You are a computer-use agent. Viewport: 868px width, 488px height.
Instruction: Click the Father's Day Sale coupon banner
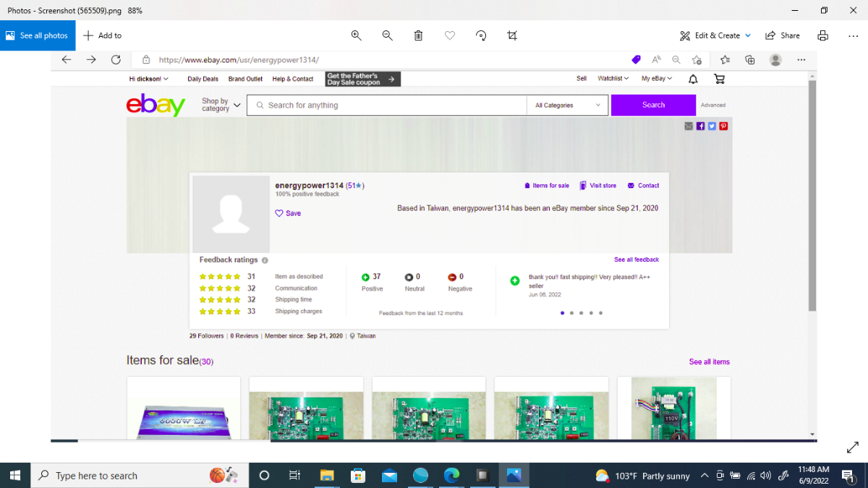[x=362, y=79]
